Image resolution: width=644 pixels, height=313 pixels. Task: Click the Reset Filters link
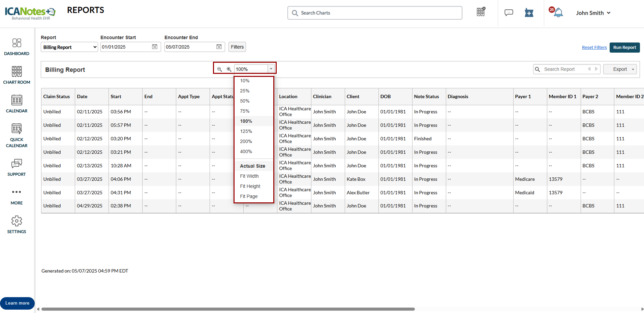pos(594,48)
